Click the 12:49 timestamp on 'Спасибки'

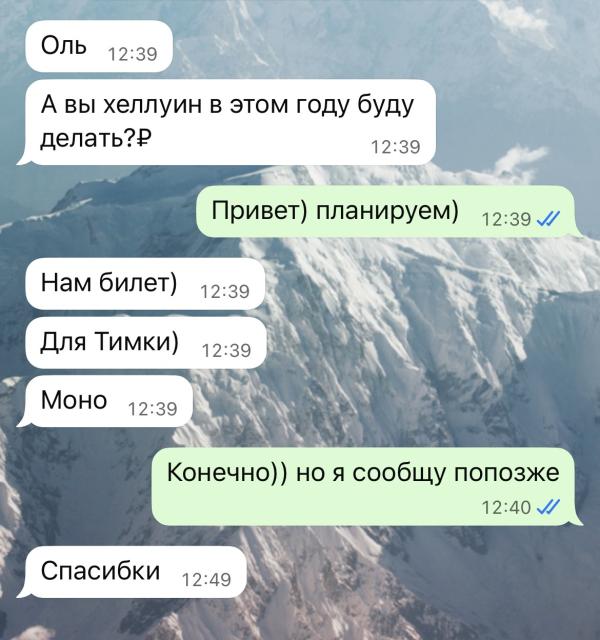point(207,580)
